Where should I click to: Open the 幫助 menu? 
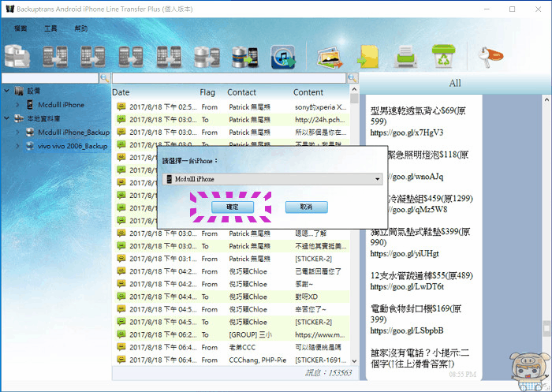[81, 28]
